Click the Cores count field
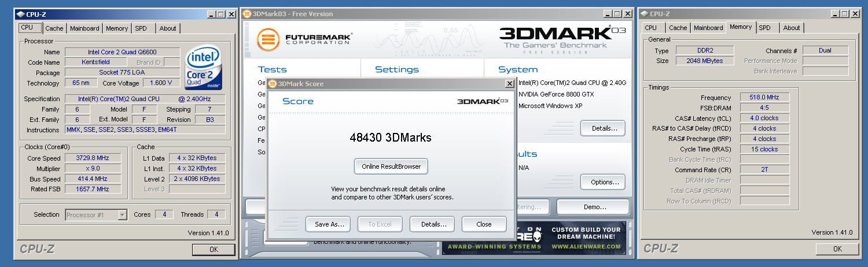868x267 pixels. pyautogui.click(x=164, y=214)
